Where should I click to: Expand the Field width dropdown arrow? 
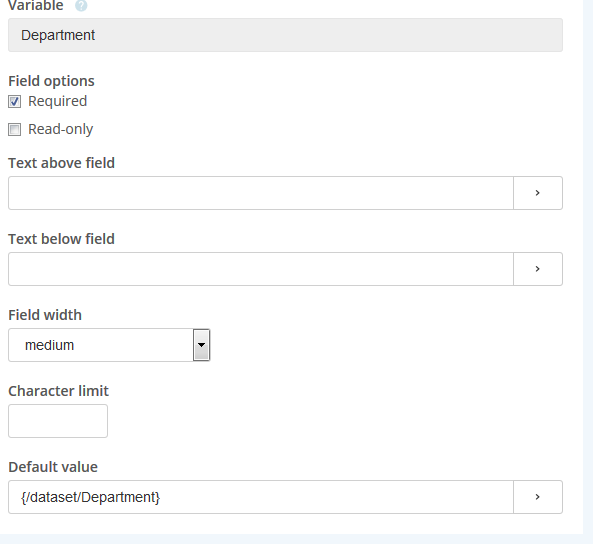coord(201,345)
